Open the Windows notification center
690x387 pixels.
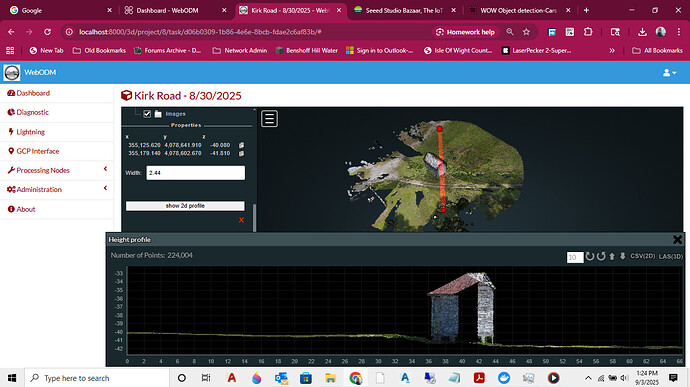pos(673,378)
